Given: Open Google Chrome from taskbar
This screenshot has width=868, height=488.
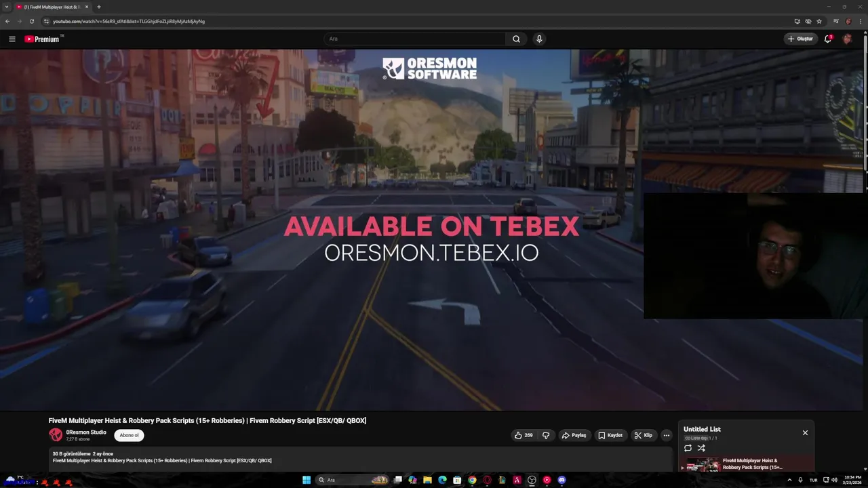Looking at the screenshot, I should 472,480.
